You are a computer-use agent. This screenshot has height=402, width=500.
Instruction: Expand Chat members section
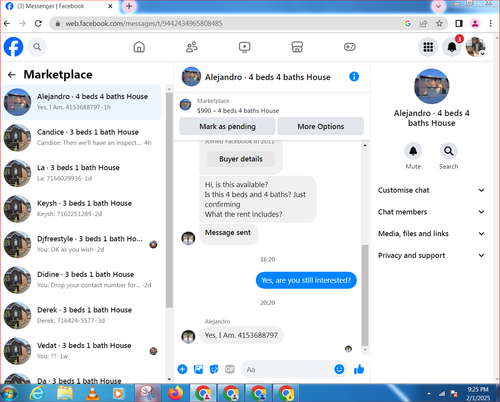(x=431, y=212)
